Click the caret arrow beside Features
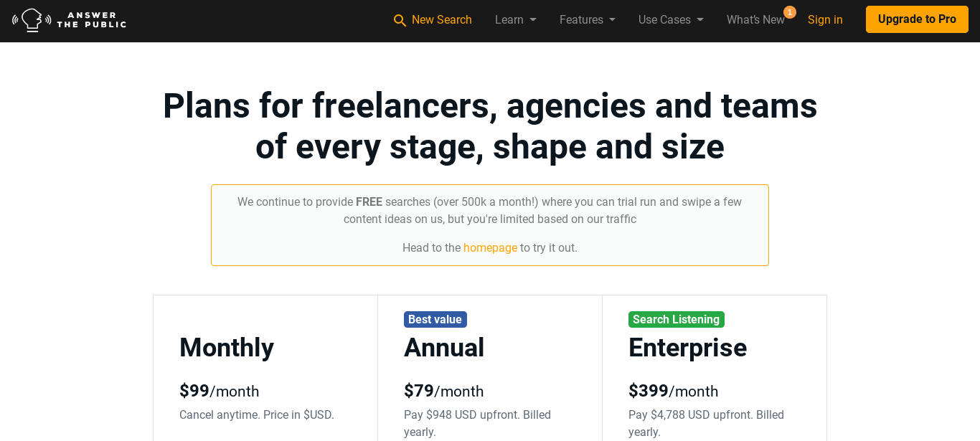Screen dimensions: 980x441 [612, 20]
